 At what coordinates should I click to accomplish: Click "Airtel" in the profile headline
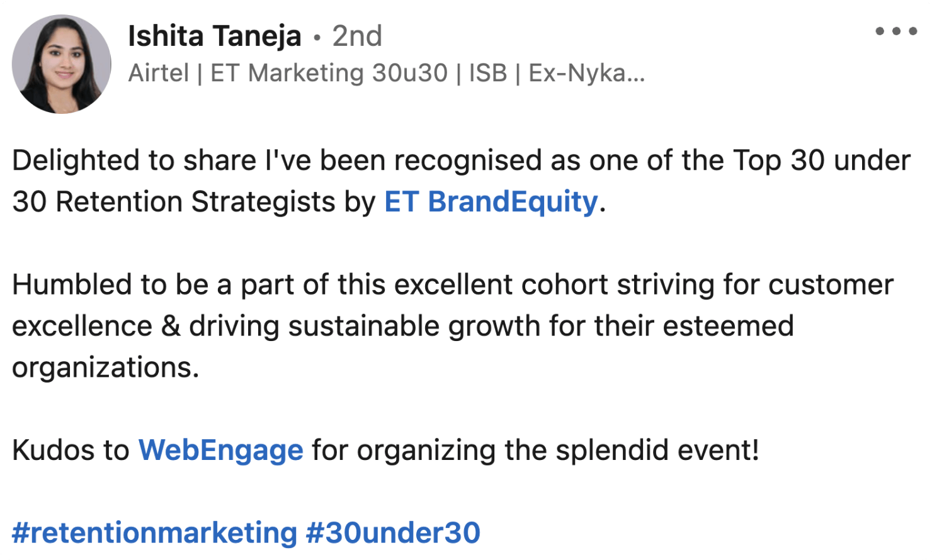tap(158, 73)
